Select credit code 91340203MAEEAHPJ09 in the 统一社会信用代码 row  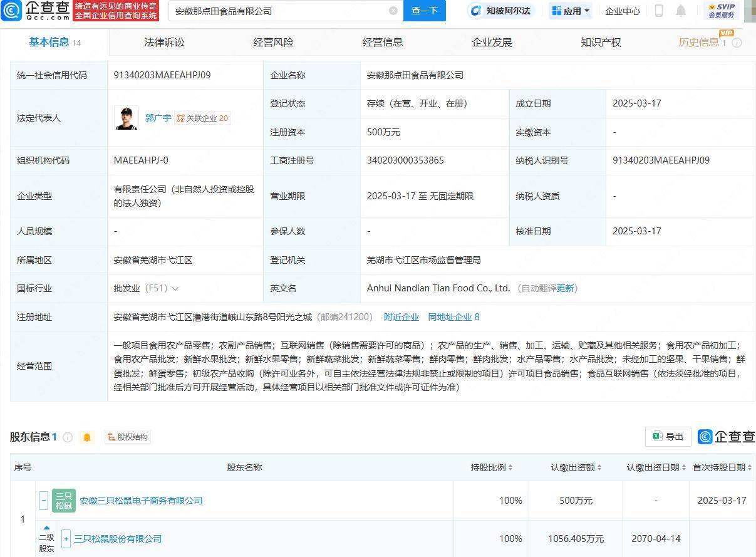click(x=162, y=75)
